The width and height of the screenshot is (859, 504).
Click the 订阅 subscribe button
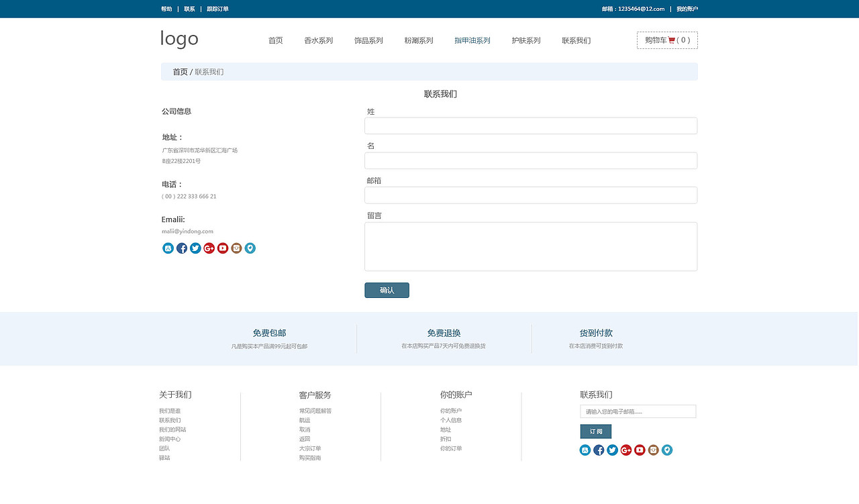pyautogui.click(x=596, y=432)
